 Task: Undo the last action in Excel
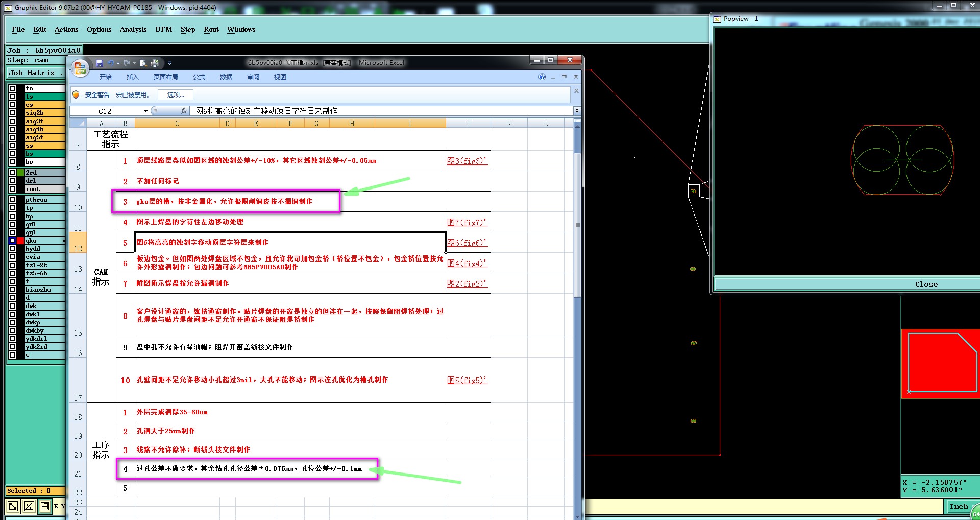point(111,63)
